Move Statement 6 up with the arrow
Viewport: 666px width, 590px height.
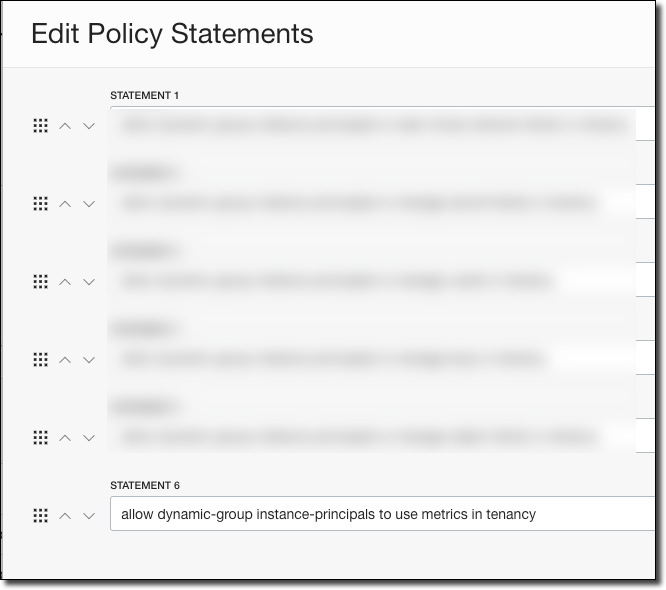coord(65,516)
